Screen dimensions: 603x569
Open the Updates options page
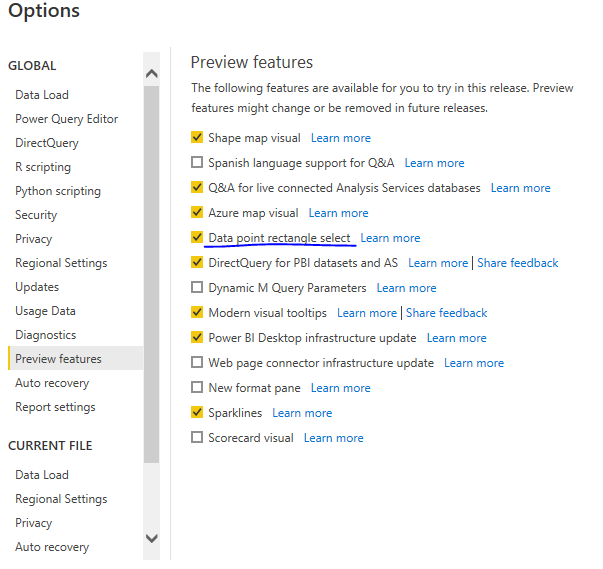pos(37,287)
